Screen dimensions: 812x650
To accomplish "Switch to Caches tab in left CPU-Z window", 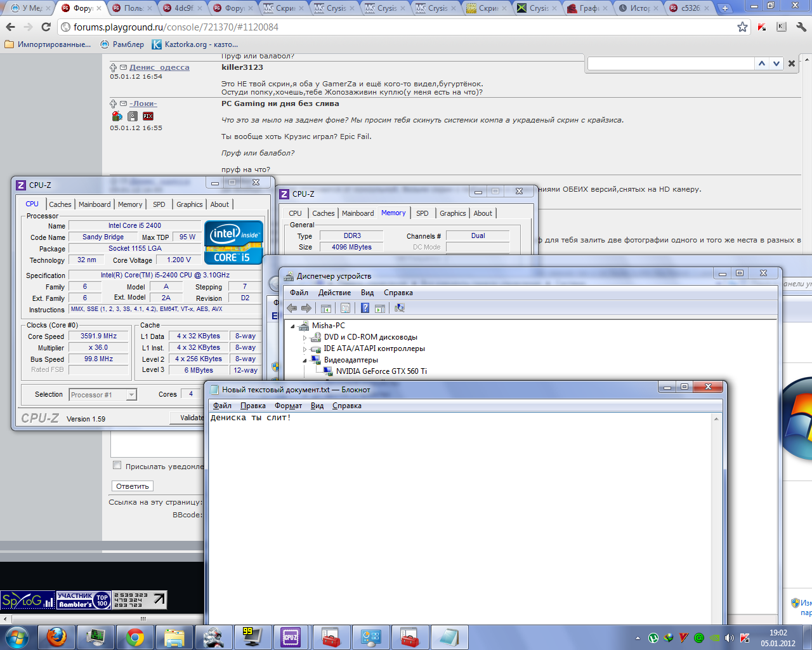I will pos(60,204).
